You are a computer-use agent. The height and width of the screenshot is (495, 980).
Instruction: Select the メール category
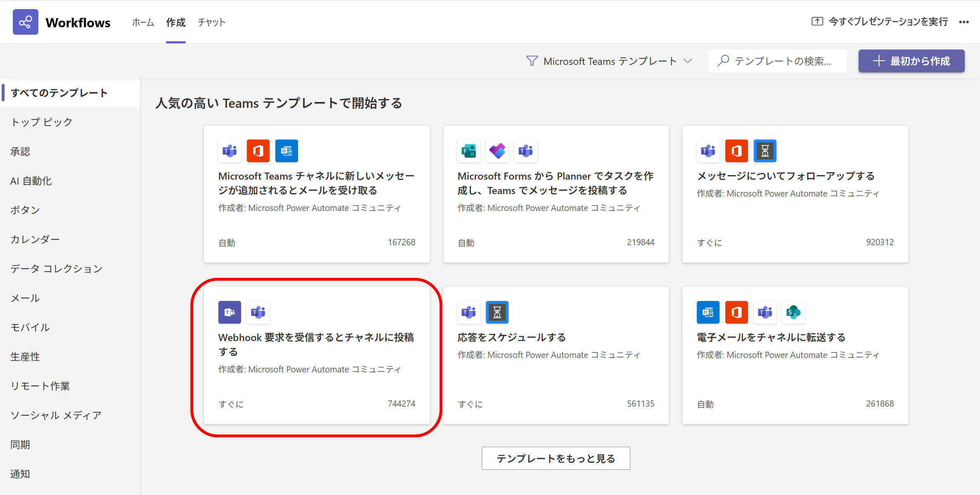[x=70, y=298]
